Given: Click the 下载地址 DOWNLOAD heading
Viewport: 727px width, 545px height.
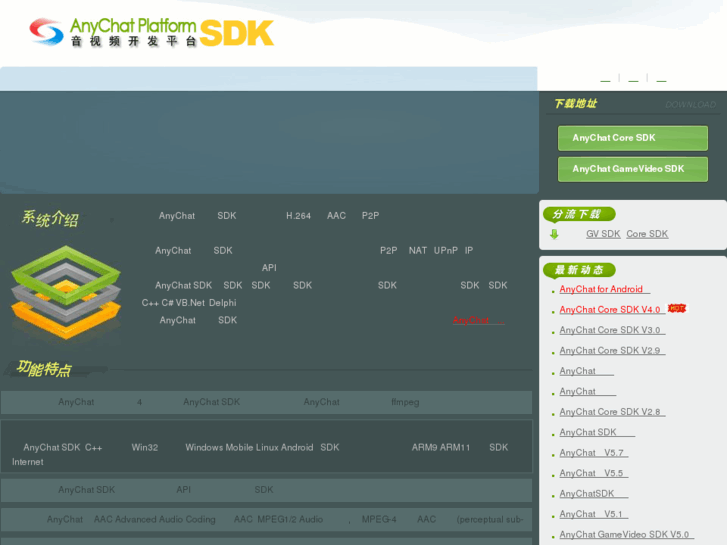Looking at the screenshot, I should click(635, 104).
